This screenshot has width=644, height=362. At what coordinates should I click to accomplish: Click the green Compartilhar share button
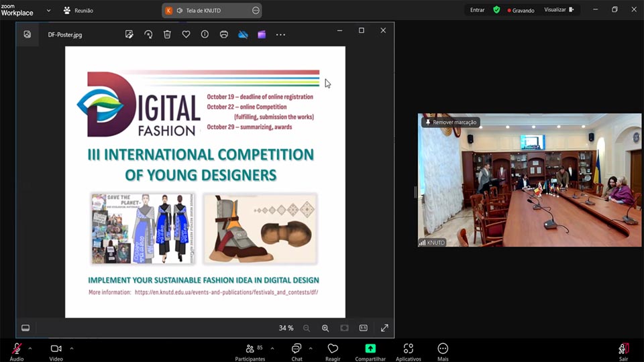tap(370, 349)
